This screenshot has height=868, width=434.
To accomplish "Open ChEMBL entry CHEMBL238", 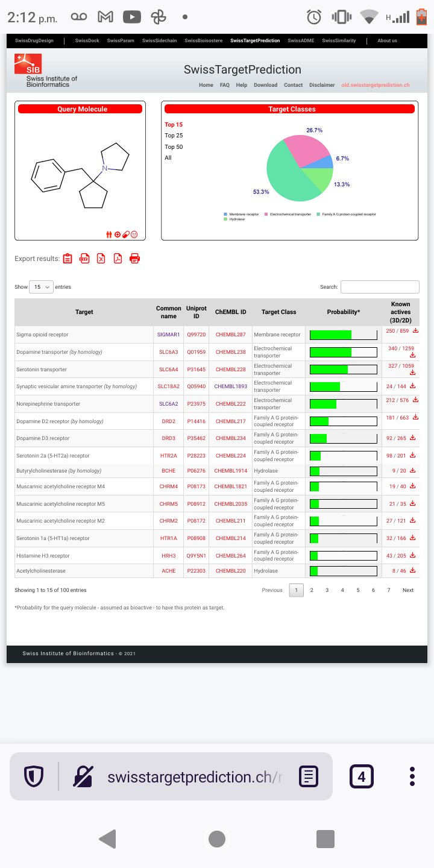I will [x=231, y=352].
